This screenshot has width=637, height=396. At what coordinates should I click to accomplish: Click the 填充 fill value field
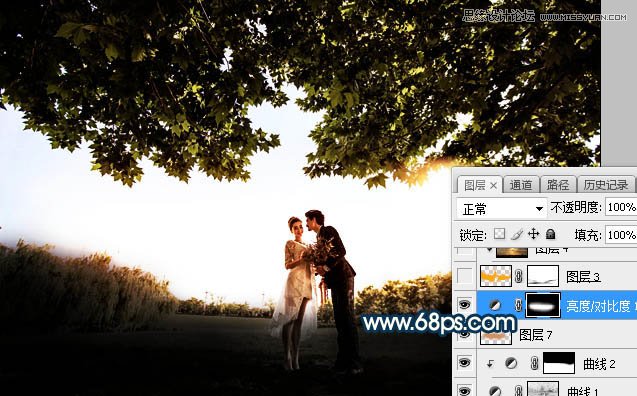click(x=621, y=235)
